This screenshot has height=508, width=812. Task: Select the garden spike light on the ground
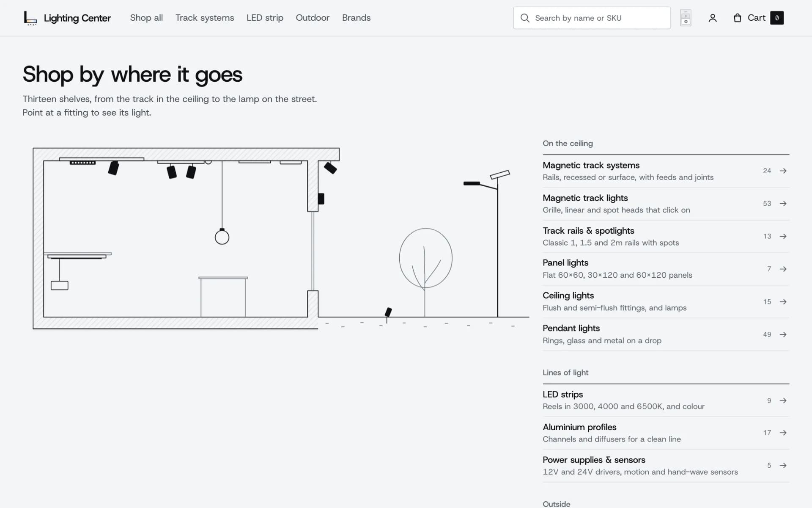coord(388,313)
